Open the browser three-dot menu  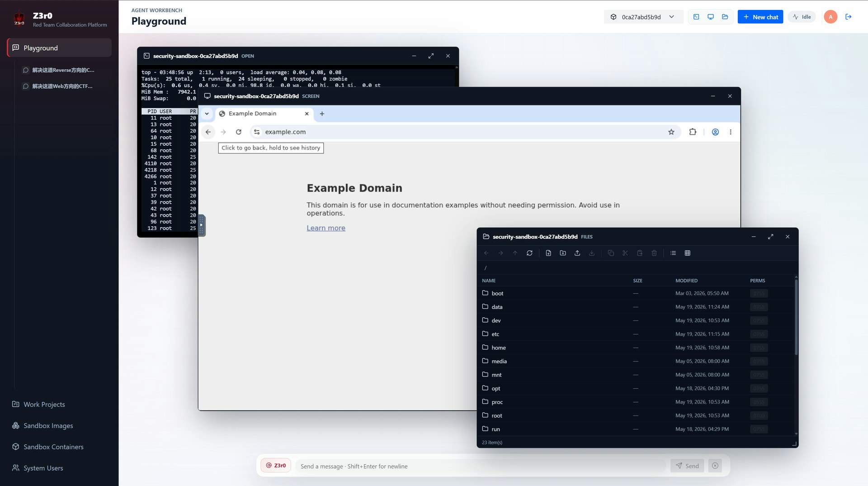point(731,132)
